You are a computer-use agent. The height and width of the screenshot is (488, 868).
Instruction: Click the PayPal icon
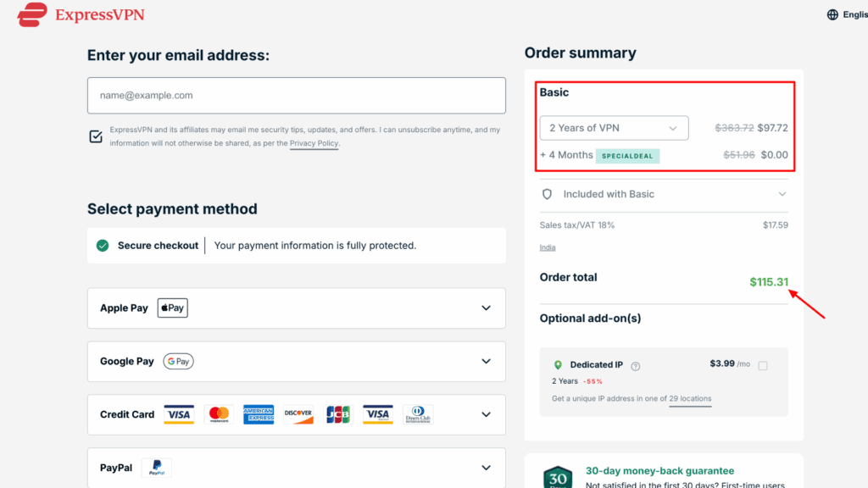[x=156, y=467]
